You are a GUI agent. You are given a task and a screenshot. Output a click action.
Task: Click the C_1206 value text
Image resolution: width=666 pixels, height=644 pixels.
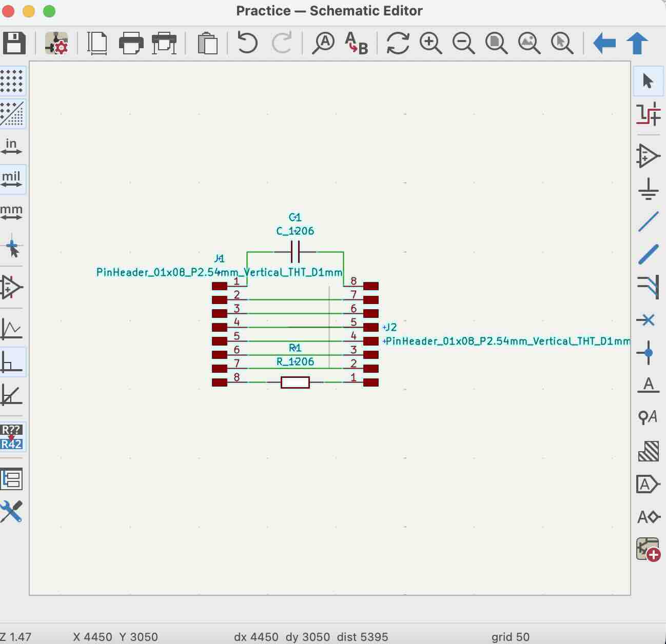[x=295, y=231]
